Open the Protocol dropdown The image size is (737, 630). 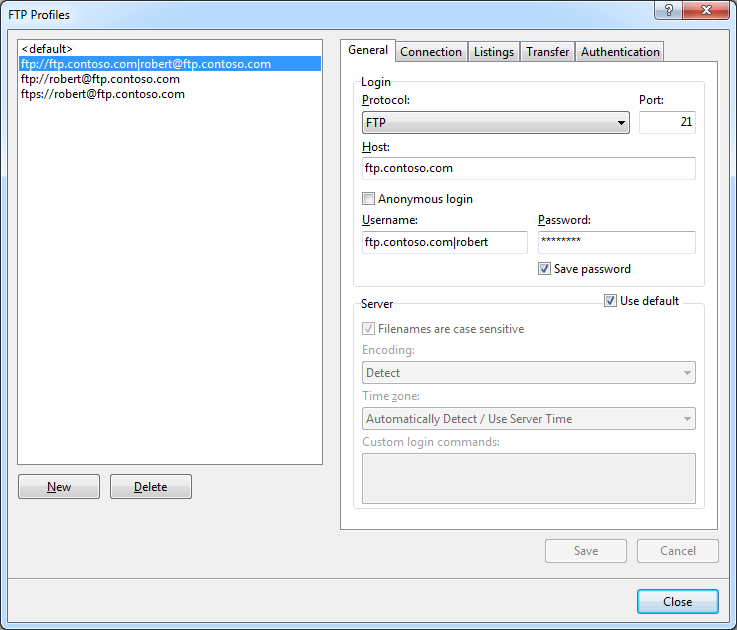[495, 123]
